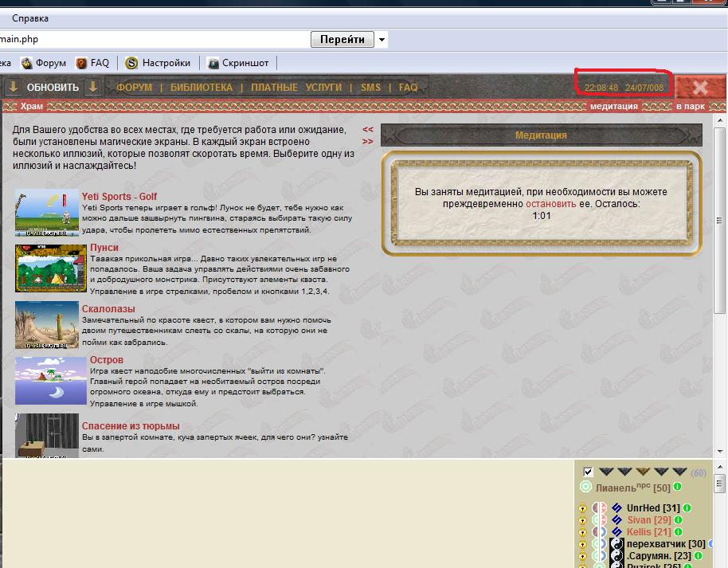Click the down arrow left of ОБНОВИТЬ
Screen dimensions: 728x568
click(x=14, y=87)
